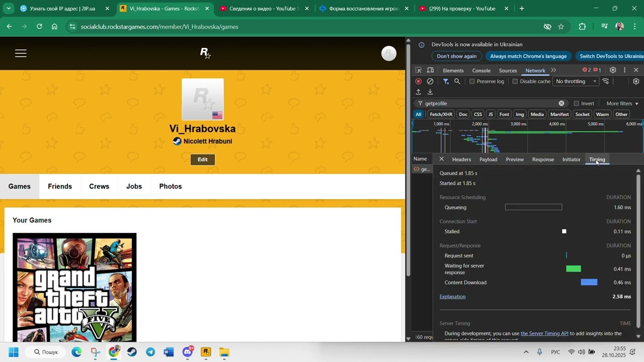
Task: Open the Headers tab of the request
Action: [x=461, y=159]
